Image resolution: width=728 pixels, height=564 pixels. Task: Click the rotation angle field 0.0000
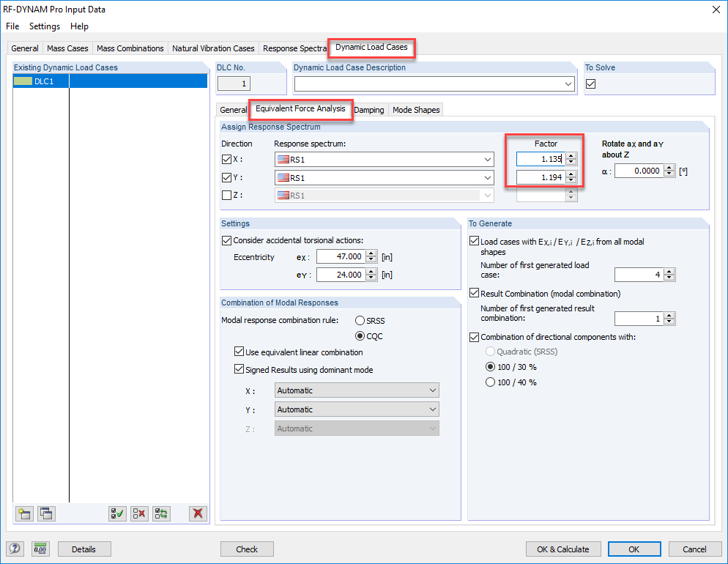click(639, 171)
